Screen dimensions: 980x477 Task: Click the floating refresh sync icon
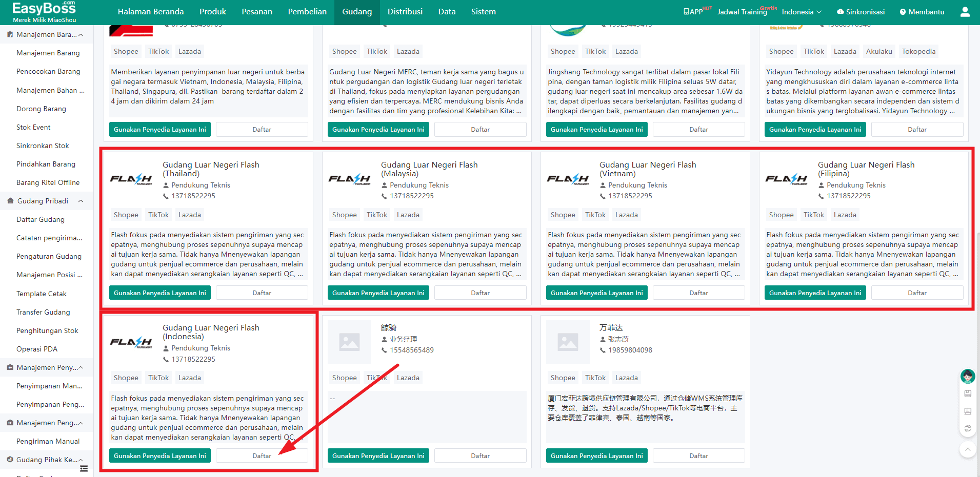[968, 428]
